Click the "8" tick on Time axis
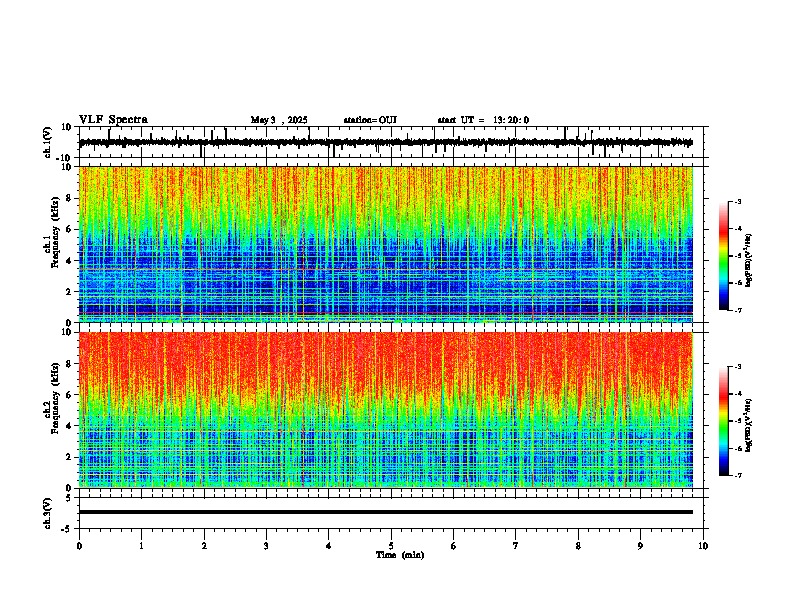The width and height of the screenshot is (792, 612). 578,546
